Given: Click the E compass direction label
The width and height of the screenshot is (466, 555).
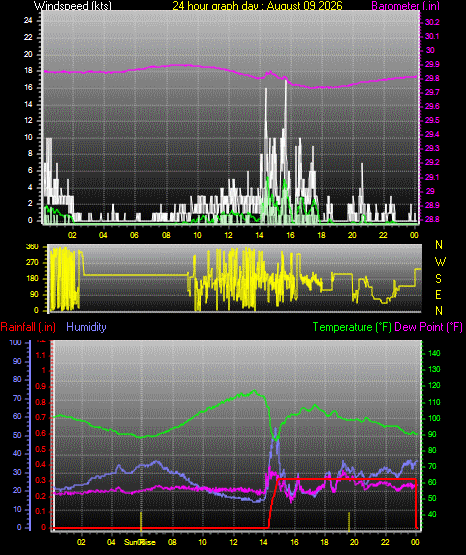Looking at the screenshot, I should tap(438, 294).
